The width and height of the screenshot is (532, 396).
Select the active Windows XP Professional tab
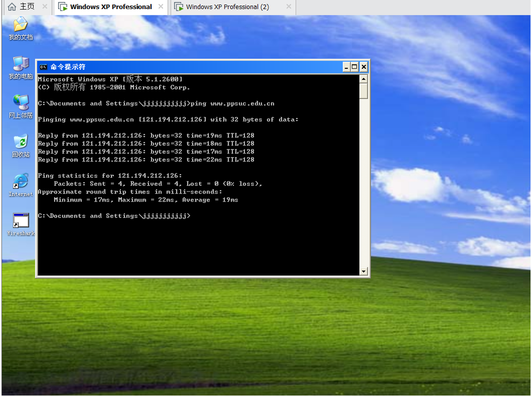[x=111, y=7]
